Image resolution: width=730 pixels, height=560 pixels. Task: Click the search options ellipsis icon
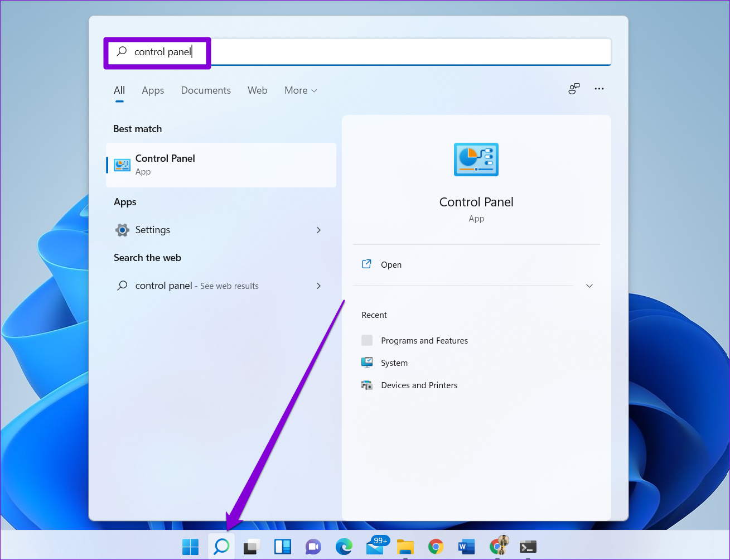tap(599, 89)
